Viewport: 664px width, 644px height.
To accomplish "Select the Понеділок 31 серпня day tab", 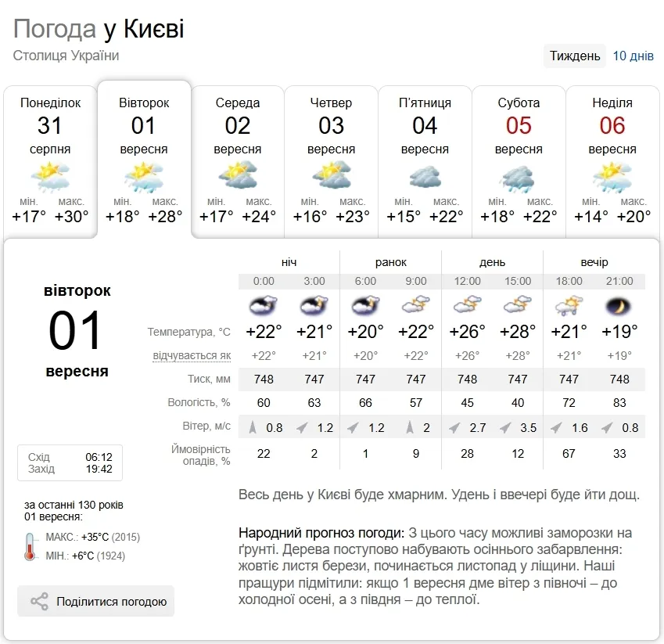I will point(50,162).
